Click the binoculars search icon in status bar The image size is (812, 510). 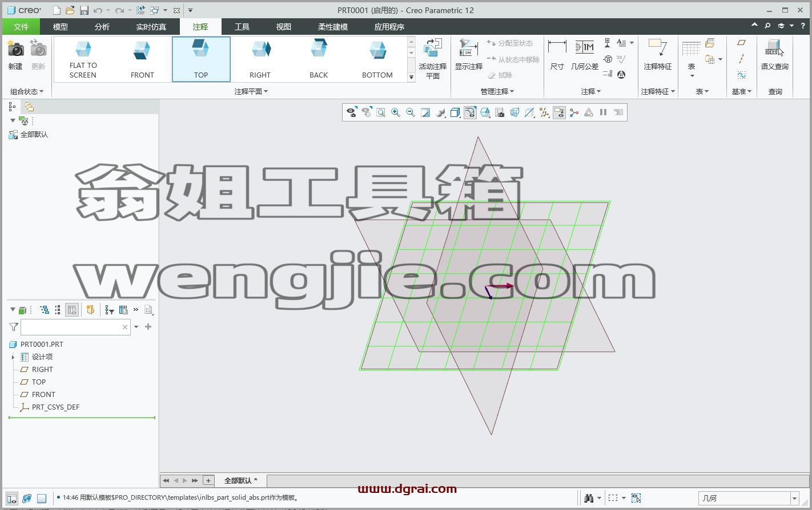tap(589, 498)
